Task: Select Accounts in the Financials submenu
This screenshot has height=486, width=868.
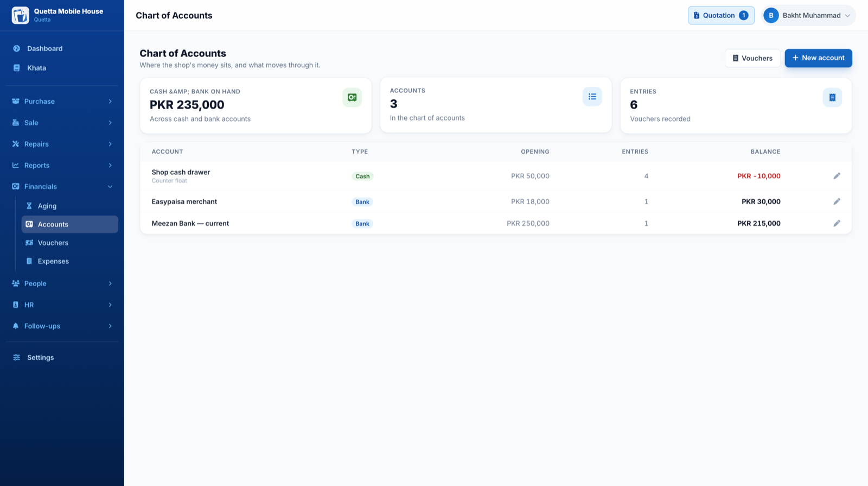Action: 69,224
